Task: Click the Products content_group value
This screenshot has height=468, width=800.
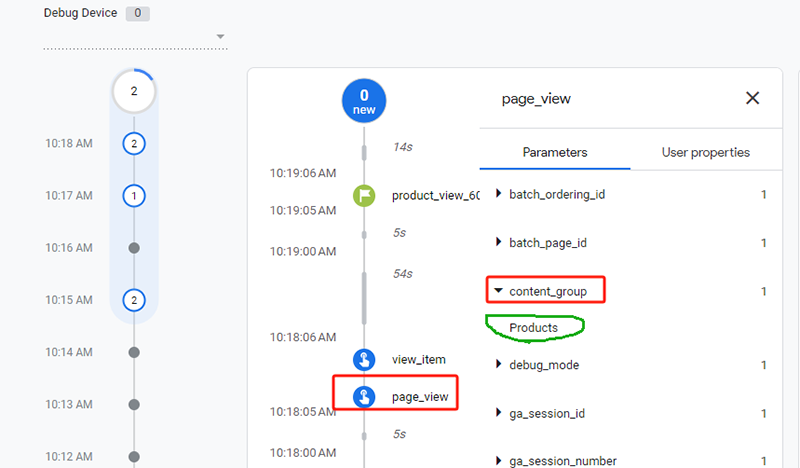Action: [x=533, y=328]
